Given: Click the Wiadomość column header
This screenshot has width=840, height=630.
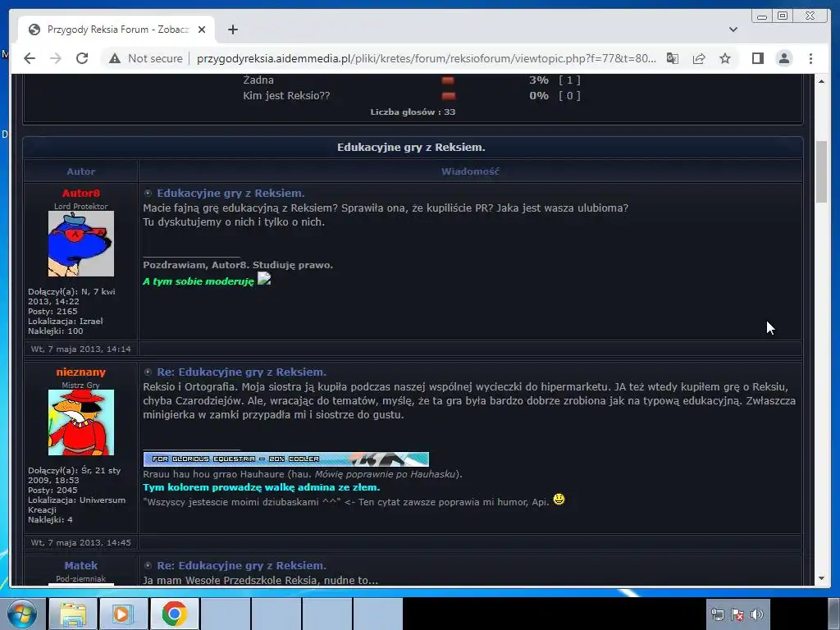Looking at the screenshot, I should coord(470,171).
